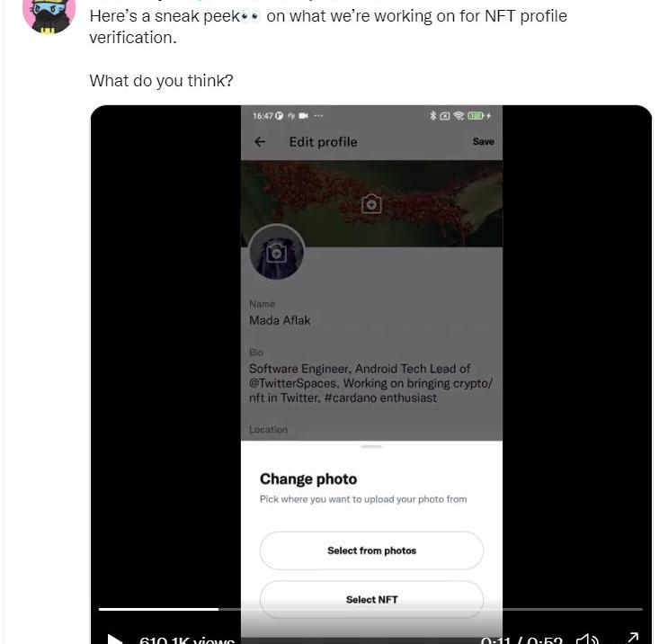Screen dimensions: 659x644
Task: Click the battery indicator icon
Action: pos(476,116)
